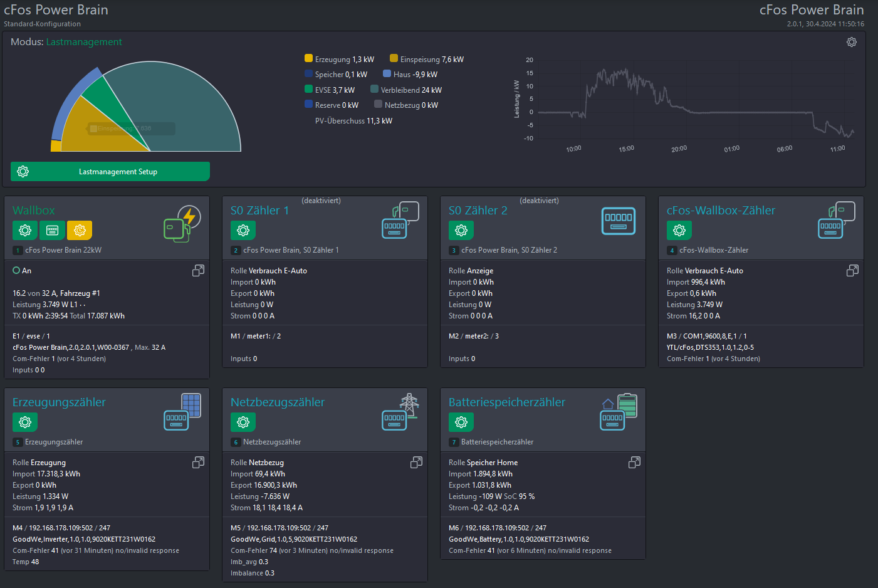Click the Lastmanagement Setup button

110,171
